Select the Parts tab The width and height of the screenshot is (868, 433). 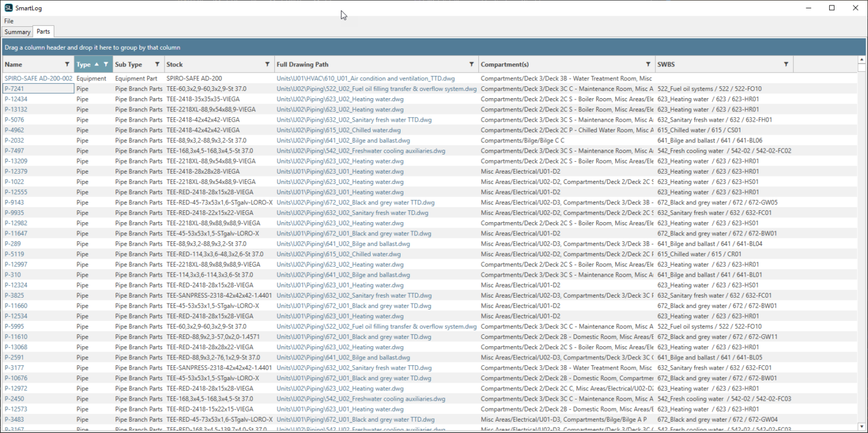click(43, 31)
